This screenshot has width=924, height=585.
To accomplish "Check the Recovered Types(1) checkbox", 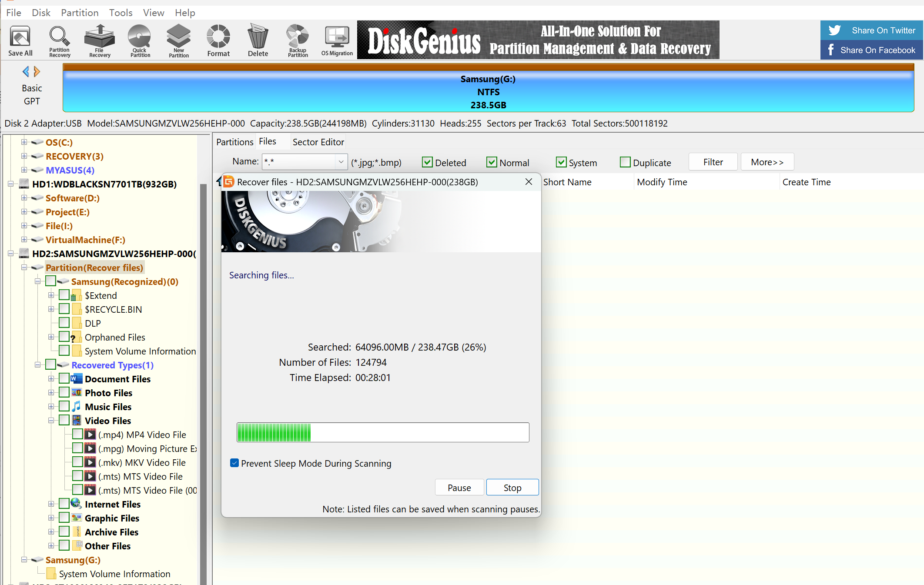I will coord(50,364).
